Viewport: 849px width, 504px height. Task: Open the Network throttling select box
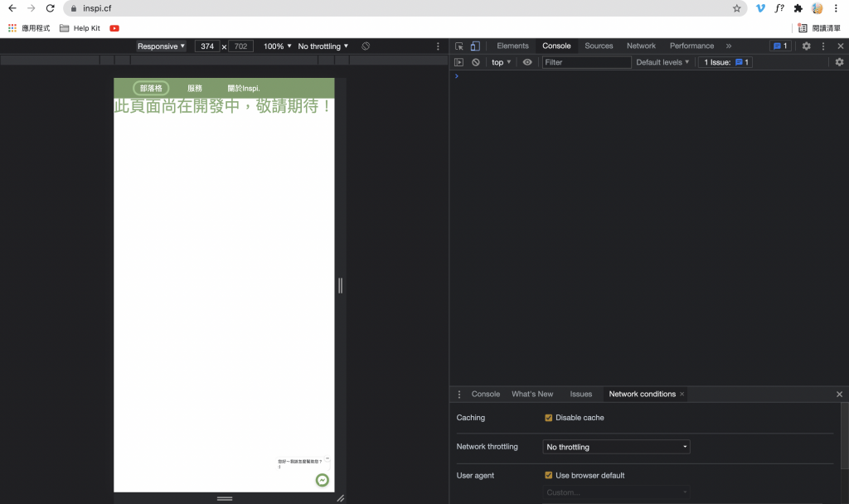616,447
